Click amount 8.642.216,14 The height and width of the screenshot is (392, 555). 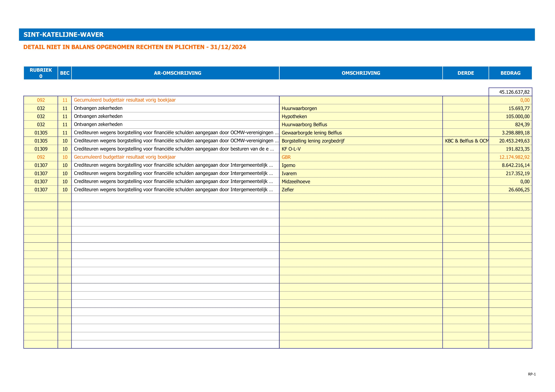(511, 165)
